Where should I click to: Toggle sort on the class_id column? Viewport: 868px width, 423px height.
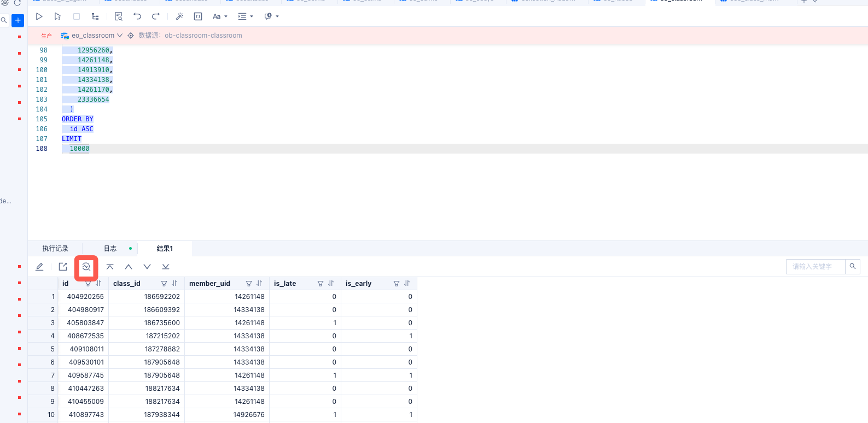pyautogui.click(x=174, y=284)
